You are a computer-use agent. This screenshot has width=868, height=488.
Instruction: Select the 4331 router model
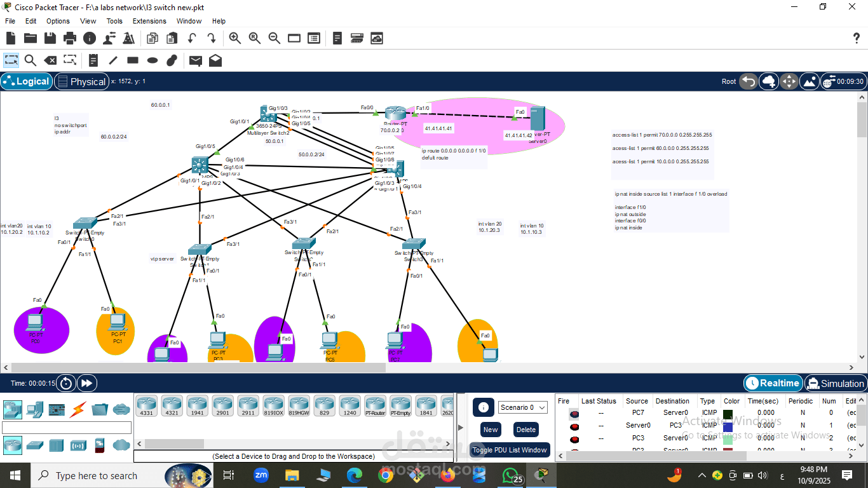click(146, 406)
